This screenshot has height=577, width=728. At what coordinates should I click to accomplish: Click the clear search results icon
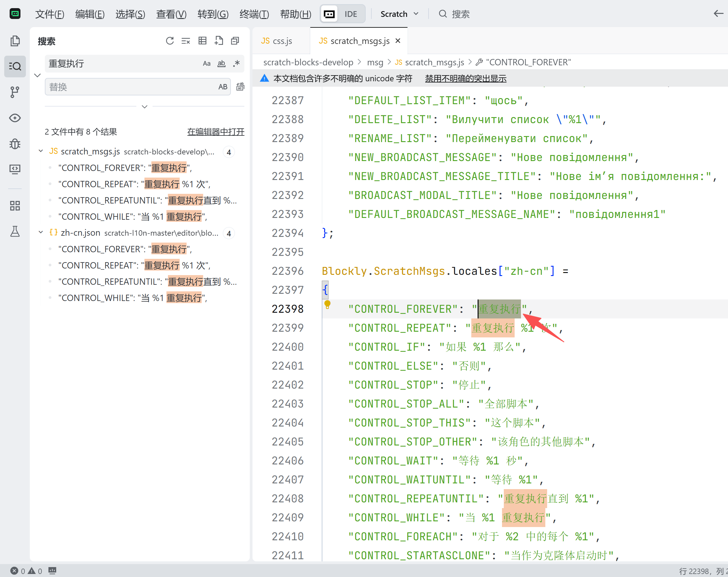point(186,41)
